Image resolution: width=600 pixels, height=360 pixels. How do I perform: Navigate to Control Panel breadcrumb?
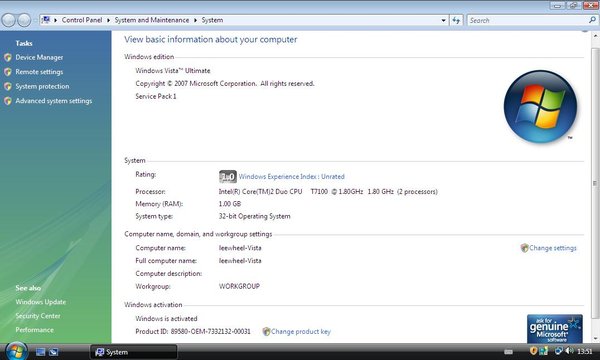point(82,20)
